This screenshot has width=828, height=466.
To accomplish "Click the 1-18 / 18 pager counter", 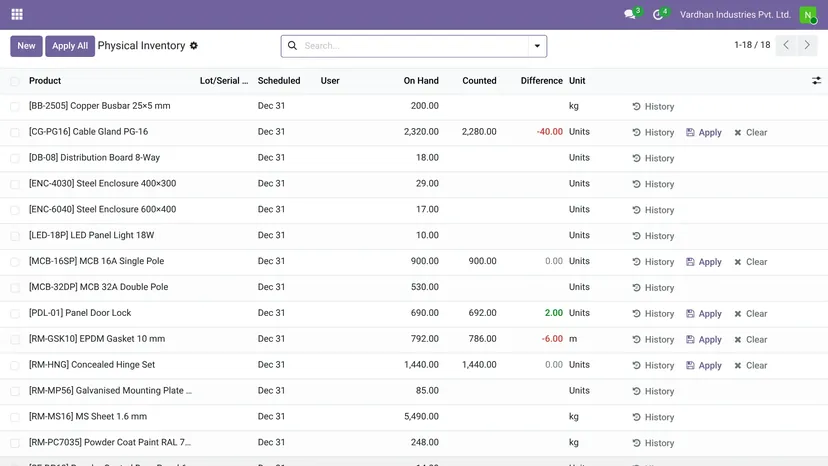I will coord(752,45).
